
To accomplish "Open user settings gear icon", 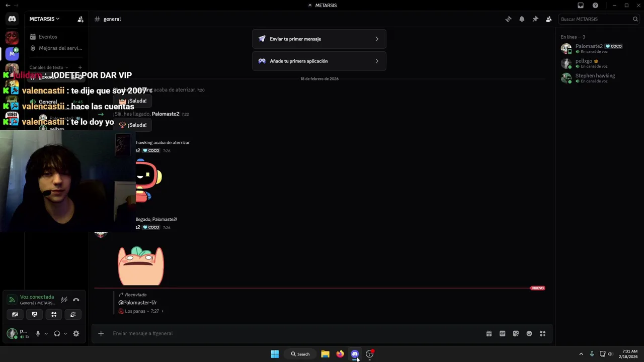I will click(x=76, y=333).
